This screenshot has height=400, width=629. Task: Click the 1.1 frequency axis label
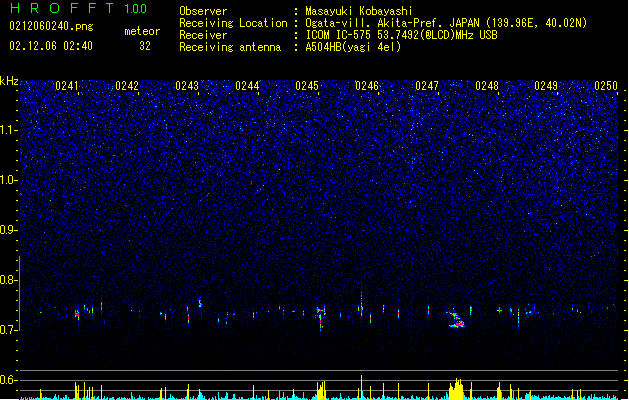(9, 130)
